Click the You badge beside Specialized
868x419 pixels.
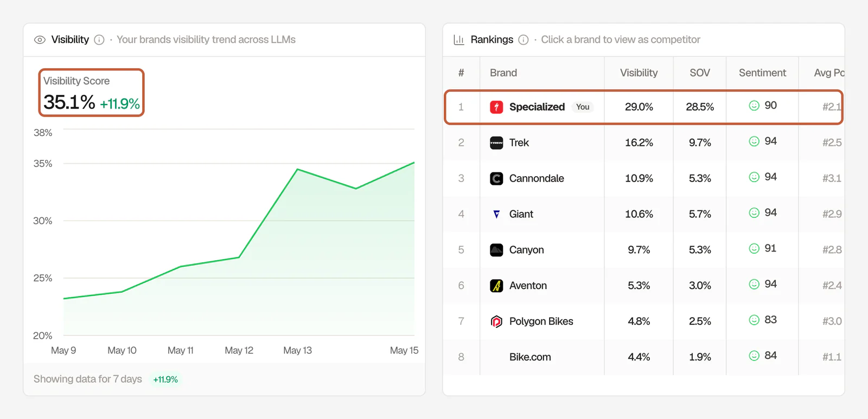point(583,107)
